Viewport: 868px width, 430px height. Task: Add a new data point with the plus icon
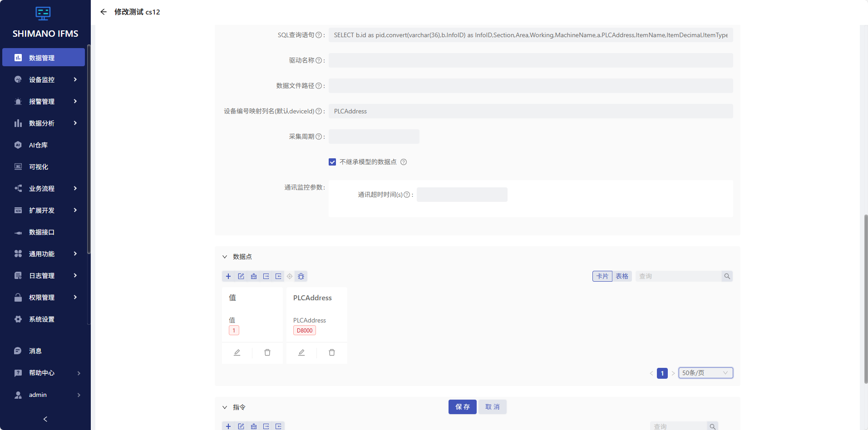point(228,276)
